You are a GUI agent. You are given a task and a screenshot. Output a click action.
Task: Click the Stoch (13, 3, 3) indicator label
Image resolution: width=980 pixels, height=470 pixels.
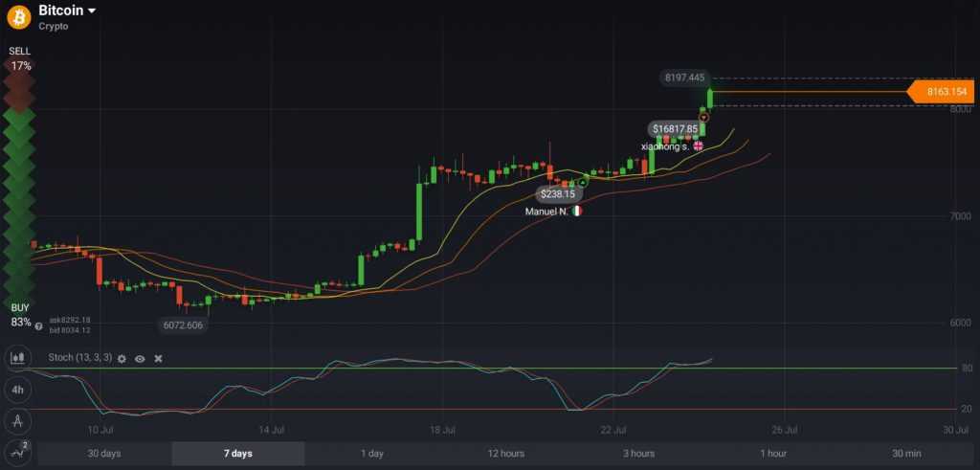coord(80,358)
